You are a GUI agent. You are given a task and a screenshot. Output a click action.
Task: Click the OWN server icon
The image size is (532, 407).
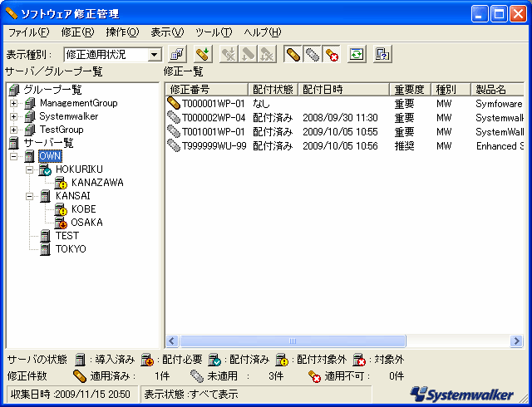30,156
